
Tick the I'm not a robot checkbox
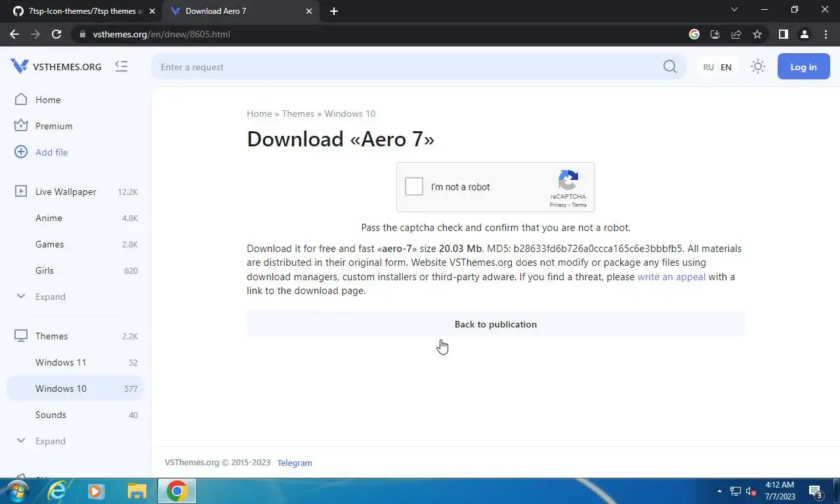(414, 187)
